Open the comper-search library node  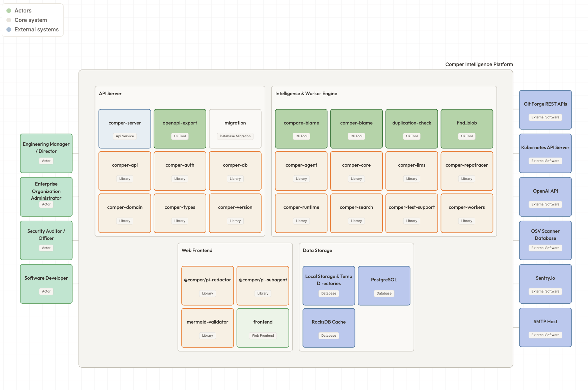356,213
